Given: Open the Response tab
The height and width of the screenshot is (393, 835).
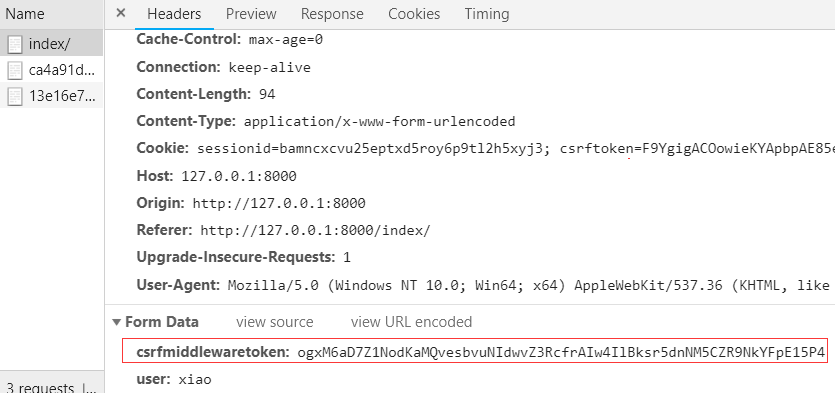Looking at the screenshot, I should (x=332, y=14).
